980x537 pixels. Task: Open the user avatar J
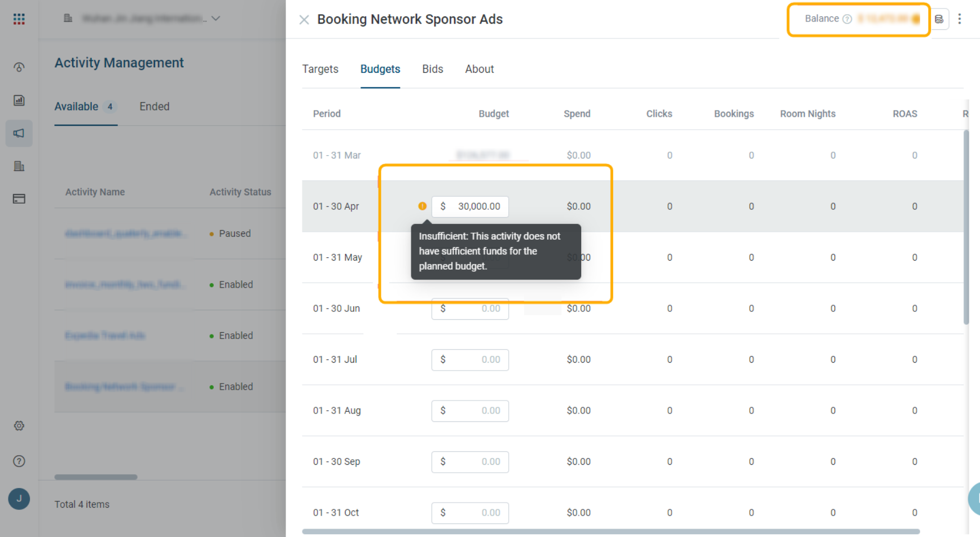[19, 499]
